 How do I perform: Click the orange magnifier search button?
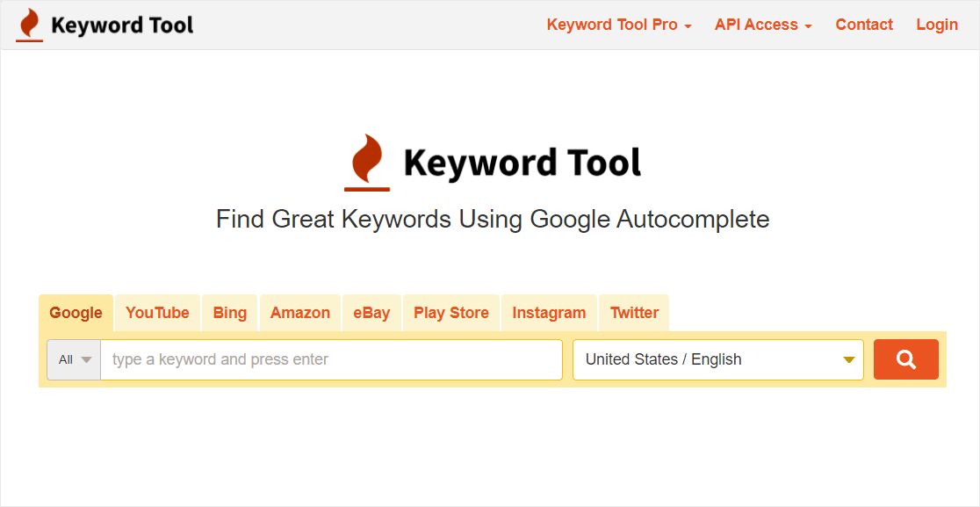click(x=905, y=359)
